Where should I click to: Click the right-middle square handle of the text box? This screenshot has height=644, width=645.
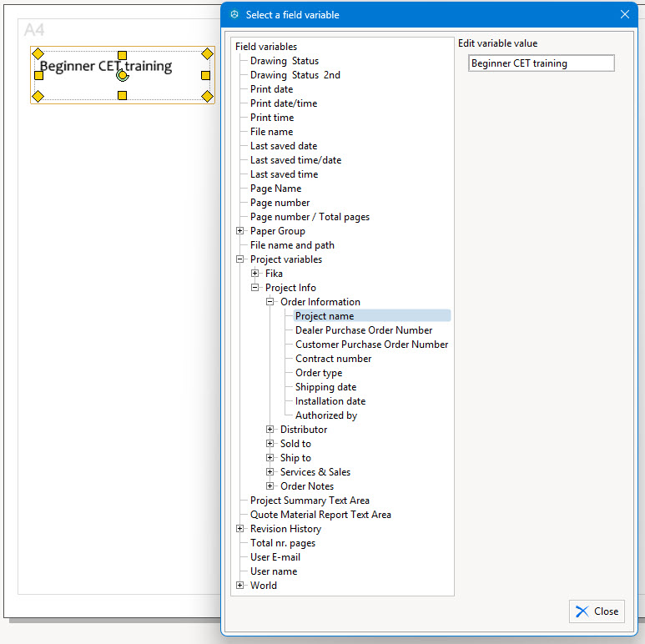tap(205, 75)
